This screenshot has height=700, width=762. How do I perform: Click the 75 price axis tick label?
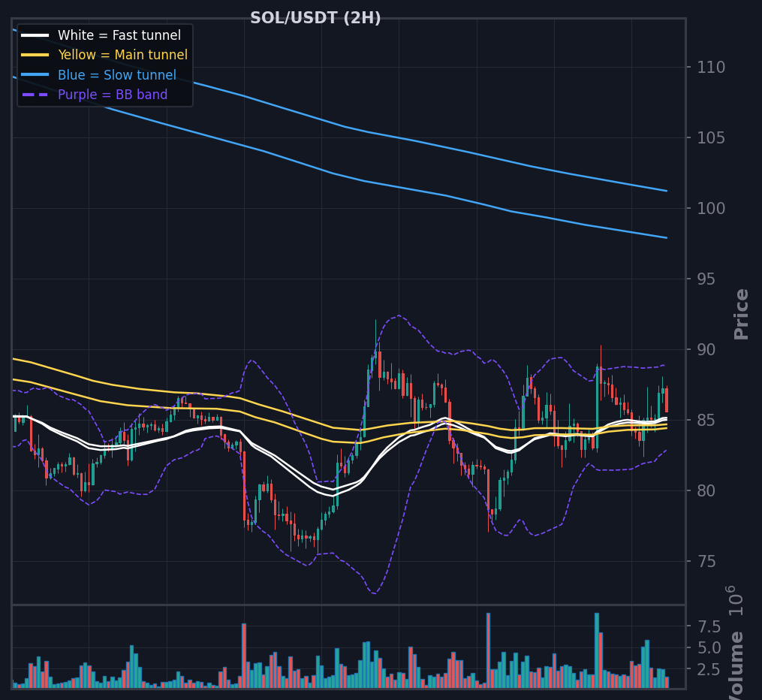point(706,562)
